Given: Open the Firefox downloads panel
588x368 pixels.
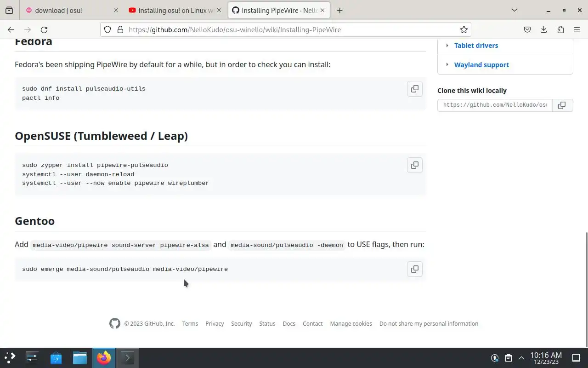Looking at the screenshot, I should (x=544, y=29).
